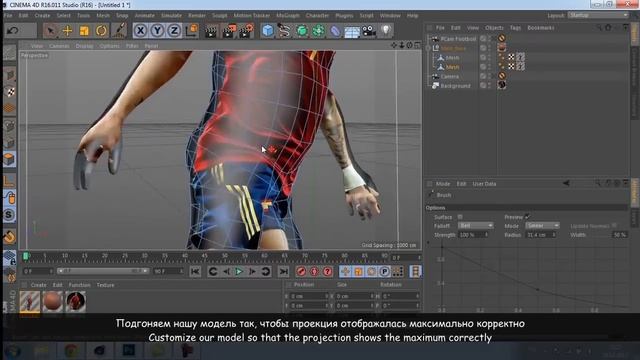The width and height of the screenshot is (640, 360).
Task: Toggle the Preview checkbox
Action: [527, 217]
